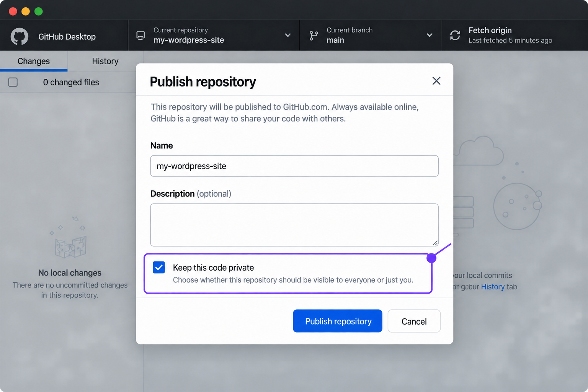Click the green macOS fullscreen button
588x392 pixels.
tap(39, 11)
